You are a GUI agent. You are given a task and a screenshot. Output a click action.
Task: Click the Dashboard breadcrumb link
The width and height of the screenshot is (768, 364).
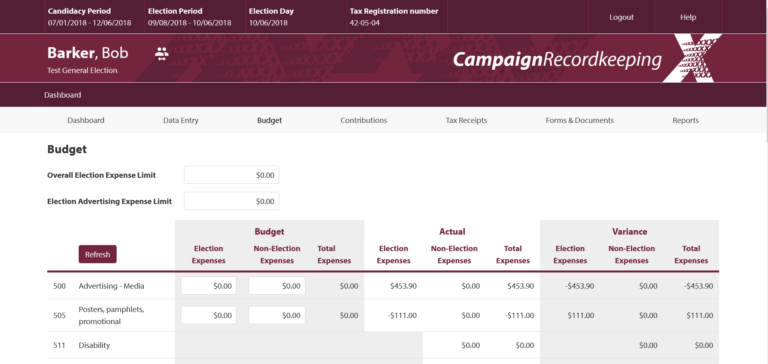click(63, 95)
